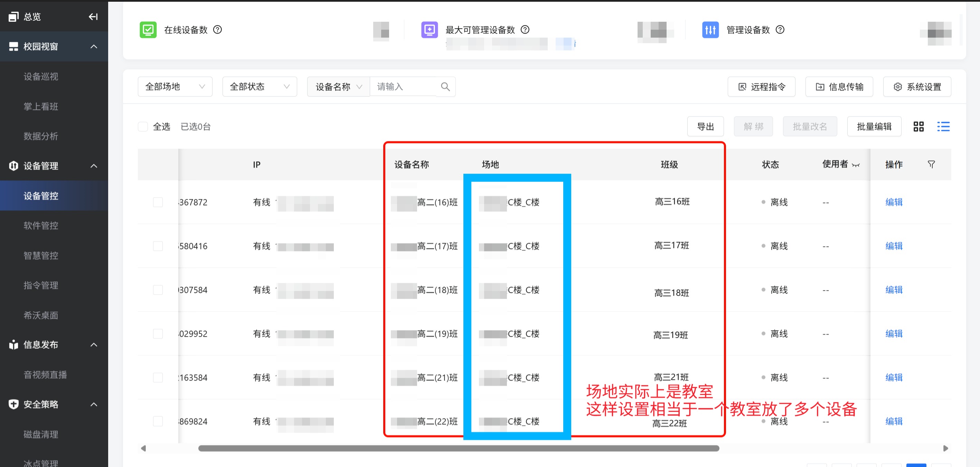The width and height of the screenshot is (980, 467).
Task: Select checkbox for 高二(16)班 row
Action: 158,202
